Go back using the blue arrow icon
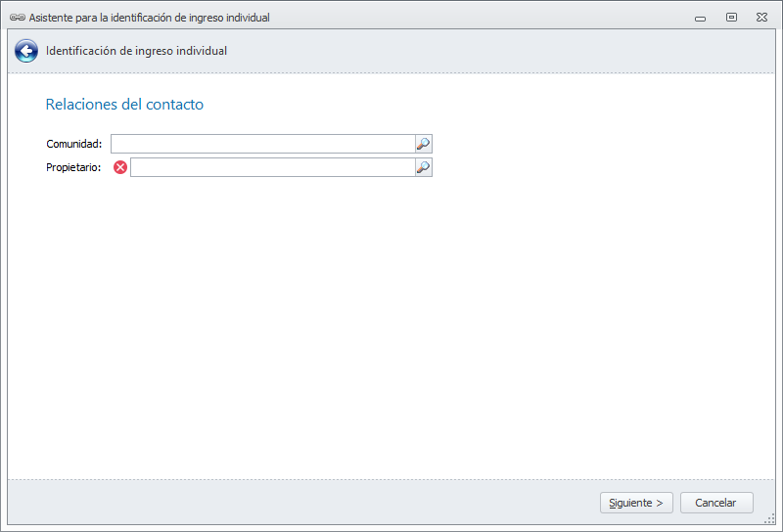 tap(26, 51)
